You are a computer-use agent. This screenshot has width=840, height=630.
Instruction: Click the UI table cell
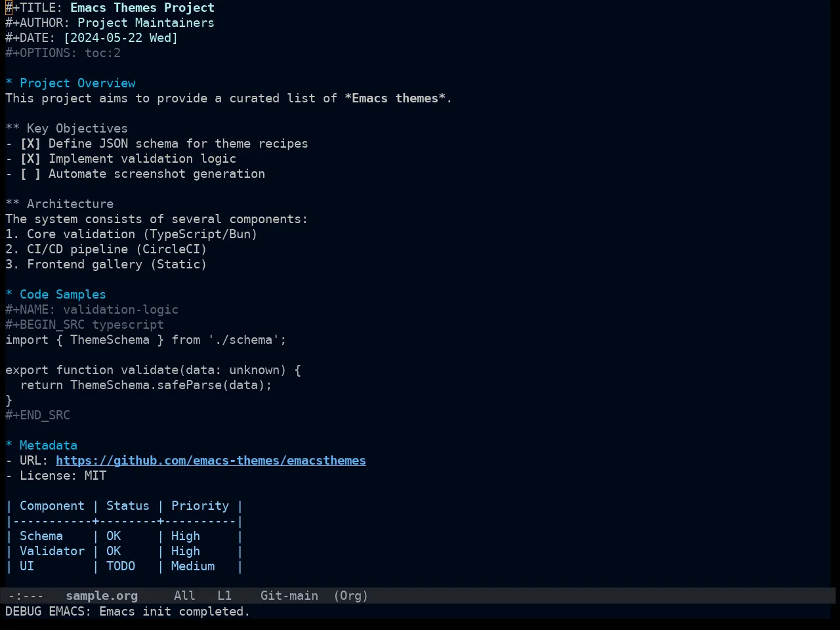click(27, 566)
